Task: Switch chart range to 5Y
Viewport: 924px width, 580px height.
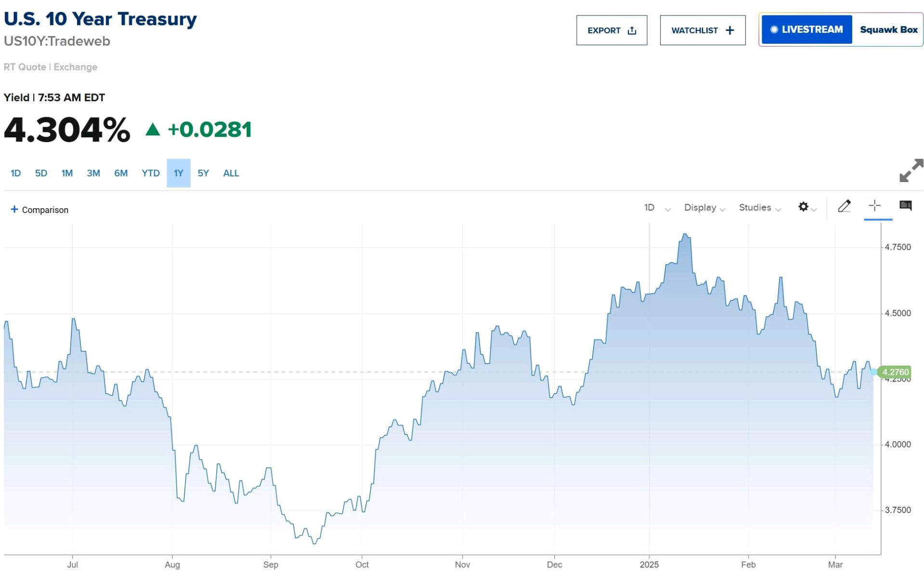Action: point(203,173)
